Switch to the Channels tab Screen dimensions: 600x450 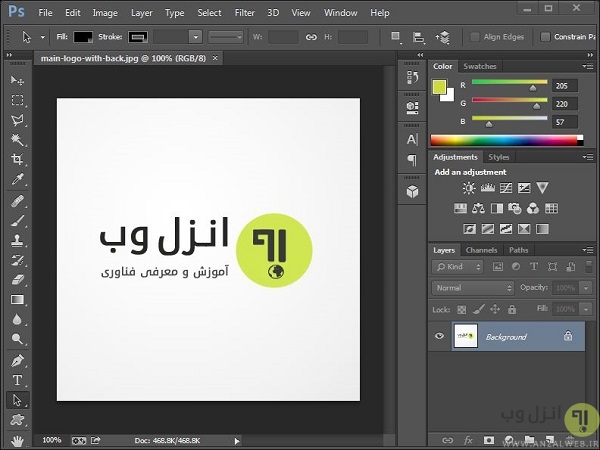[x=481, y=250]
